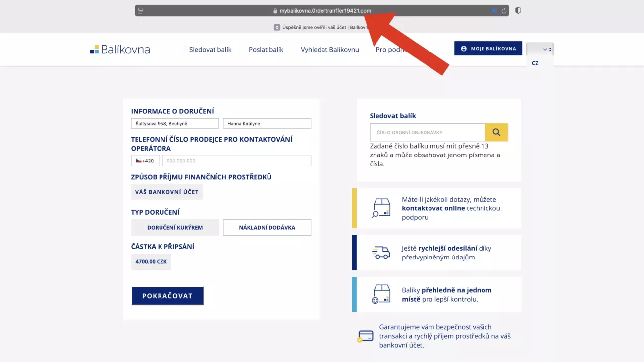The height and width of the screenshot is (362, 644).
Task: Click the credit card security icon
Action: point(366,336)
